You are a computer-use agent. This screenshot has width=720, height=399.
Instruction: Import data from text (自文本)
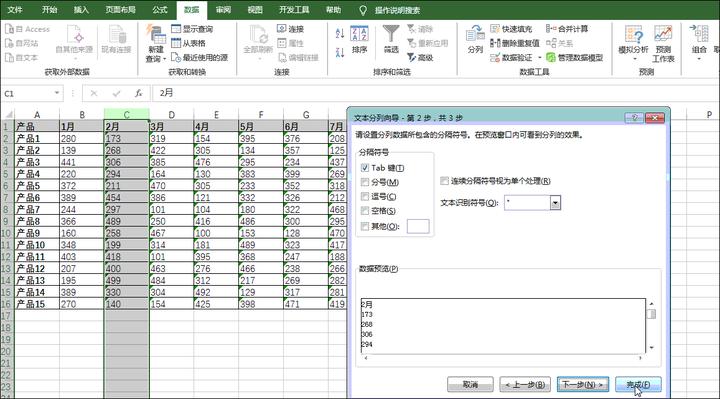(x=22, y=57)
